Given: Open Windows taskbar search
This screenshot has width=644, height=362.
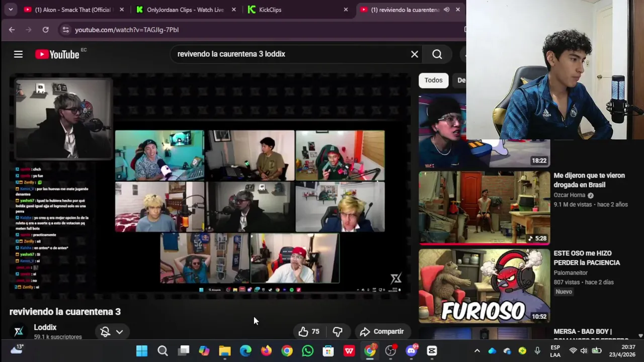Looking at the screenshot, I should point(163,351).
